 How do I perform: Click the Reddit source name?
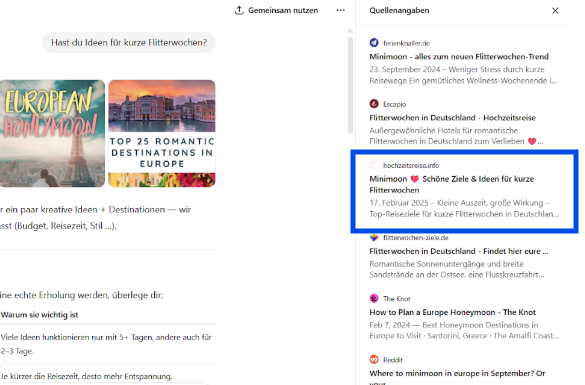coord(393,360)
